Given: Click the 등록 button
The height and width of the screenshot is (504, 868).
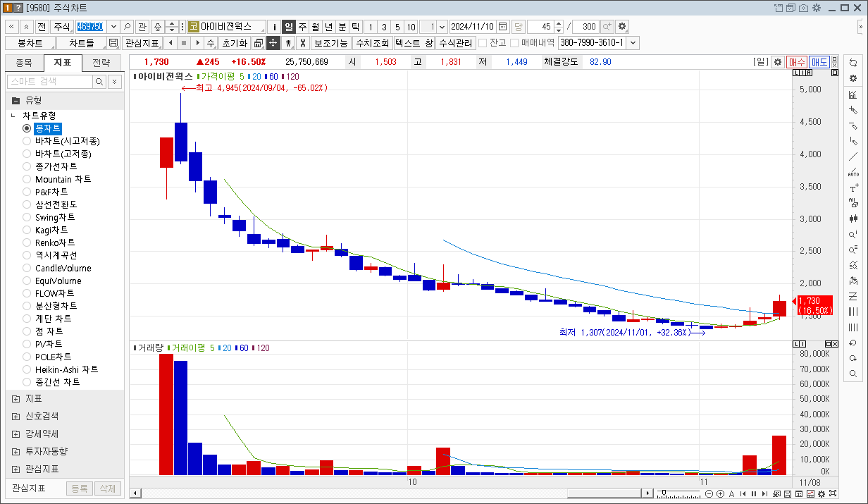Looking at the screenshot, I should click(x=80, y=488).
